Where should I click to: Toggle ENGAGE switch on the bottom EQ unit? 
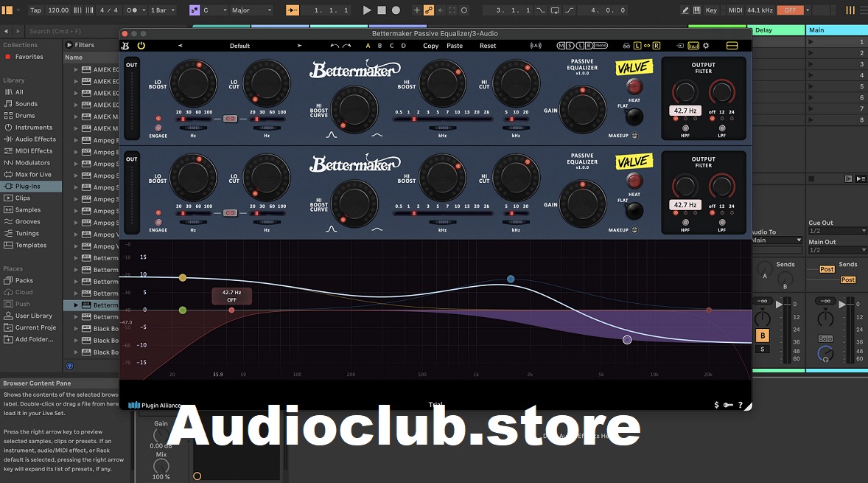click(158, 222)
